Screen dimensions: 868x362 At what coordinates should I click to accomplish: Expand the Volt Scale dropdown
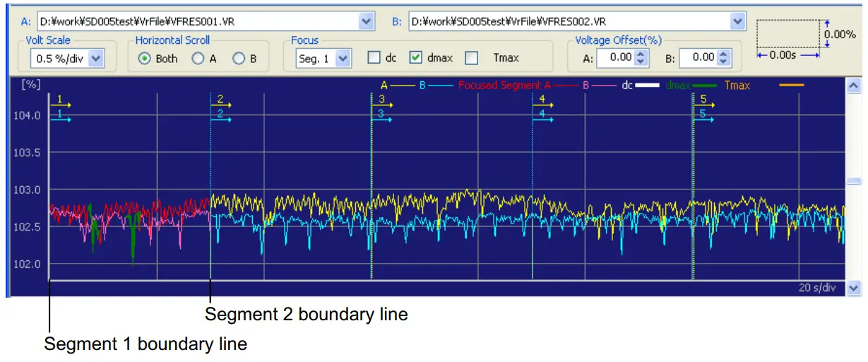(96, 59)
